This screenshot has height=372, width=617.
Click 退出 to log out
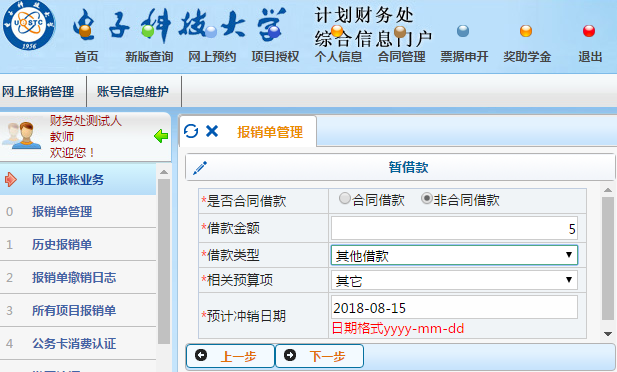coord(590,57)
